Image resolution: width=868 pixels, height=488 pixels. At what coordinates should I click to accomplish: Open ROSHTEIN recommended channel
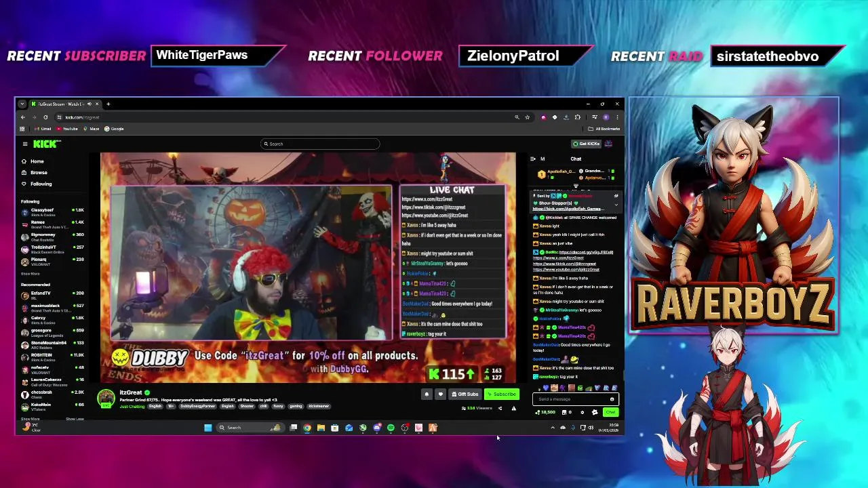(x=53, y=357)
